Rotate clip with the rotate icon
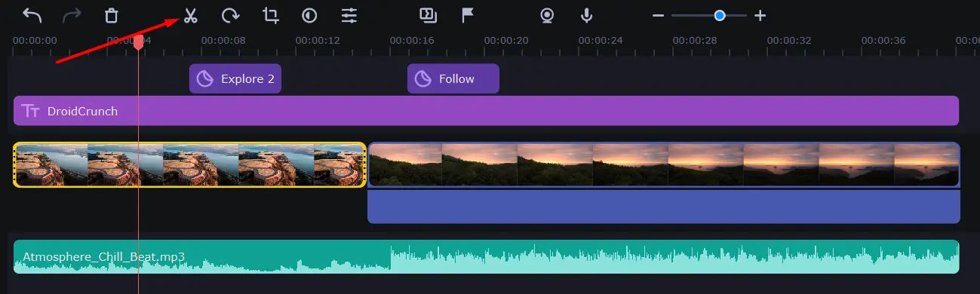 tap(230, 15)
